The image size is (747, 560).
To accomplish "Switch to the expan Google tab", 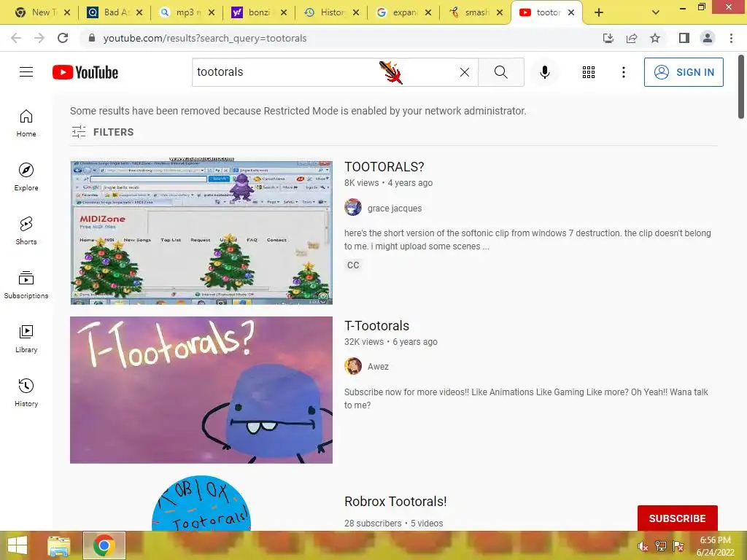I will tap(403, 12).
